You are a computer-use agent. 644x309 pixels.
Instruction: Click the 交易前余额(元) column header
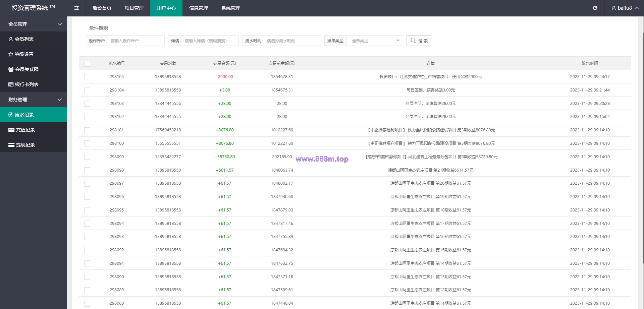pos(282,63)
